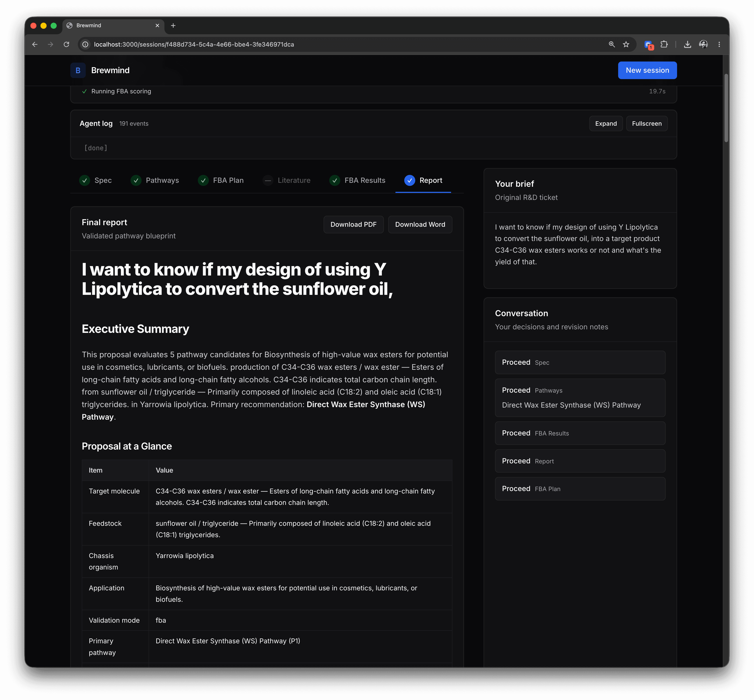This screenshot has height=700, width=754.
Task: Expand the Agent log
Action: 605,123
